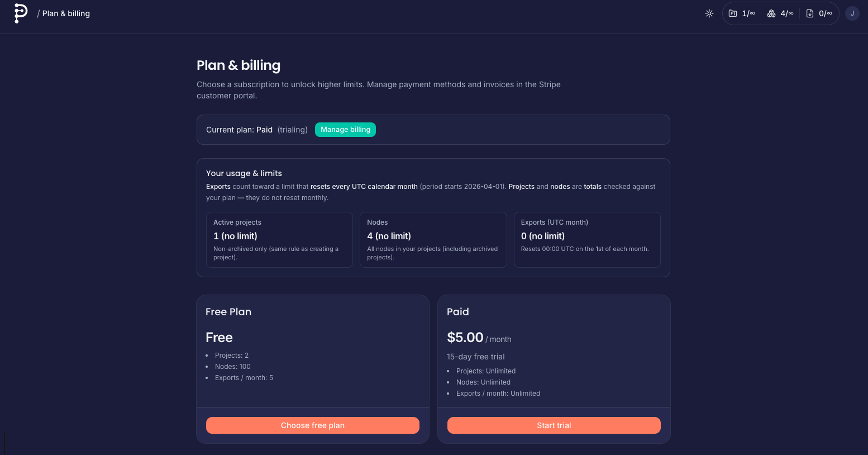
Task: Click the Plan & billing page heading
Action: [239, 65]
